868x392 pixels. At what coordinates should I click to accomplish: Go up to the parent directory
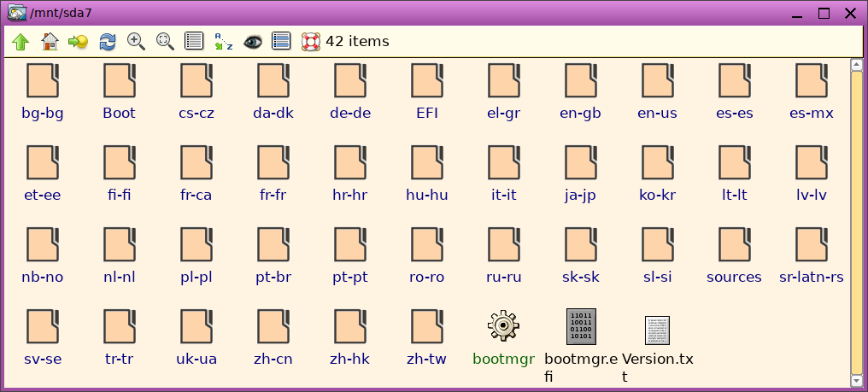tap(21, 42)
